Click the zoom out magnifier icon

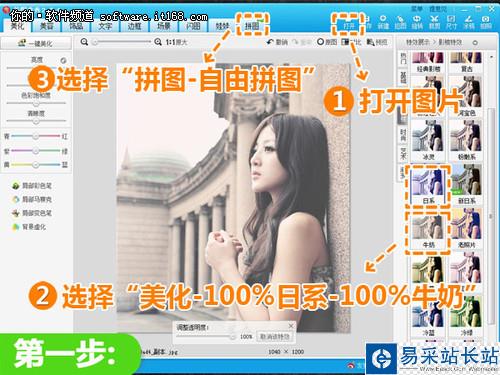coord(84,42)
